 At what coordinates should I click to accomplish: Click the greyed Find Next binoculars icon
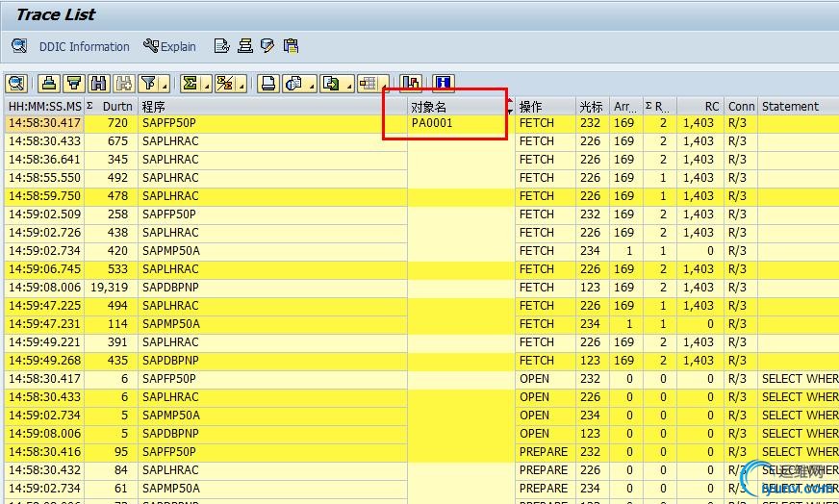pyautogui.click(x=123, y=84)
